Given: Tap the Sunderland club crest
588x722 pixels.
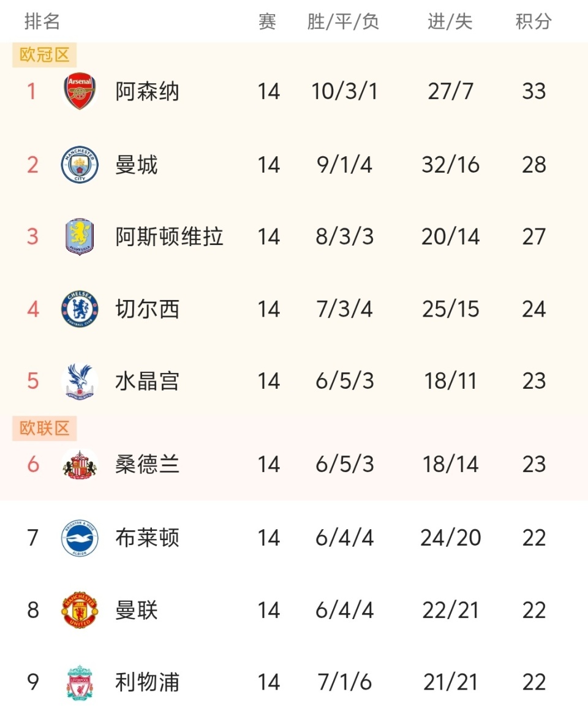Looking at the screenshot, I should click(x=80, y=465).
